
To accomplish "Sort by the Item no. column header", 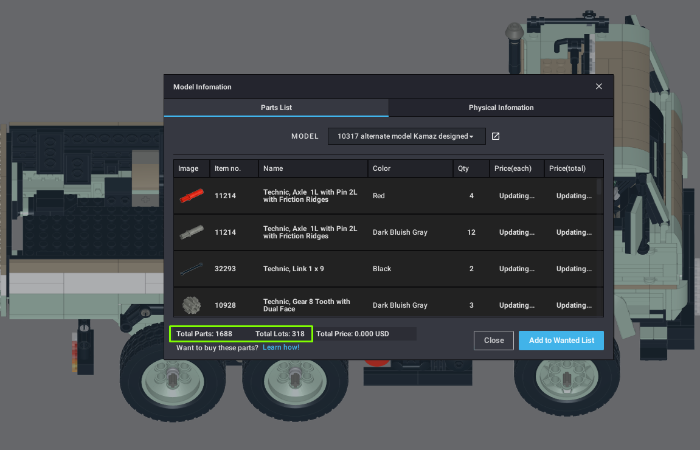I will point(226,168).
